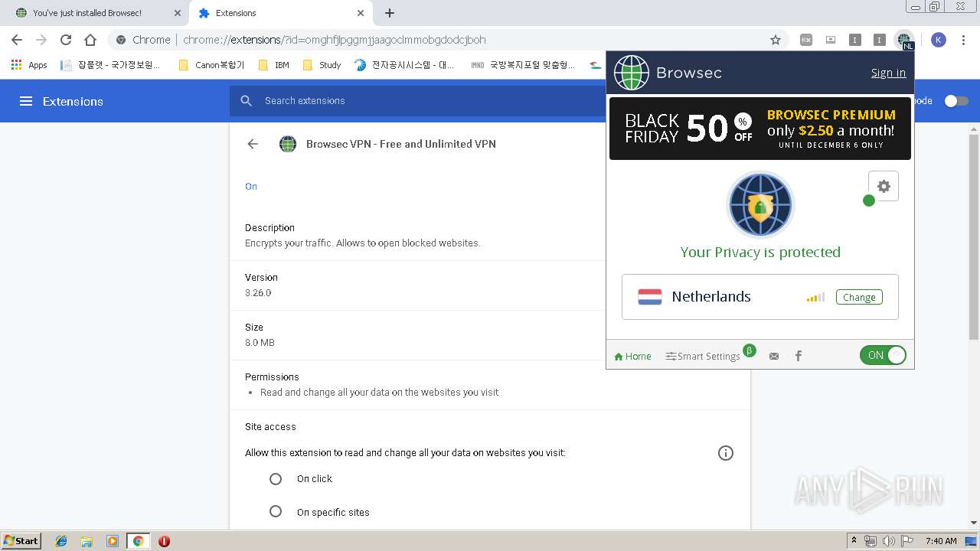Viewport: 980px width, 551px height.
Task: Open the Canon복합기 bookmark folder
Action: coord(211,65)
